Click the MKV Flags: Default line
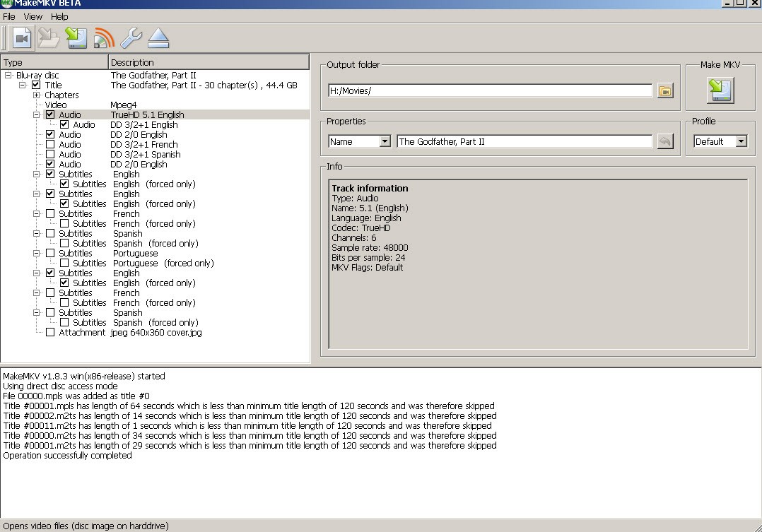The width and height of the screenshot is (762, 532). pos(368,267)
